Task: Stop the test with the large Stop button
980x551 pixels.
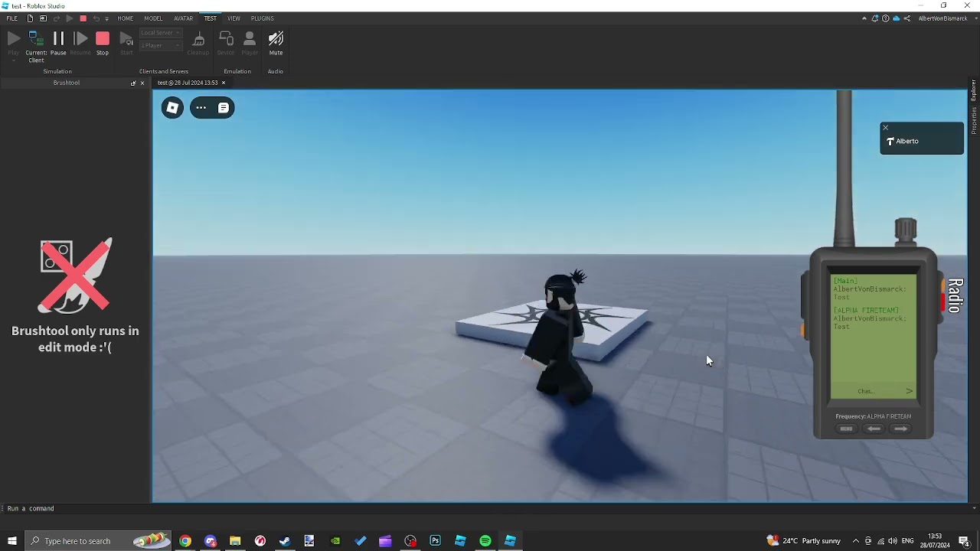Action: tap(103, 43)
